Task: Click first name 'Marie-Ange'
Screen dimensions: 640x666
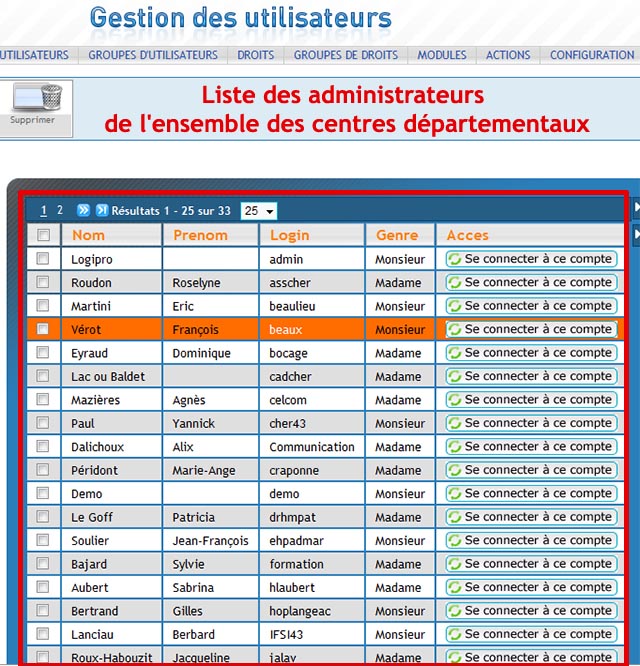Action: pyautogui.click(x=204, y=471)
